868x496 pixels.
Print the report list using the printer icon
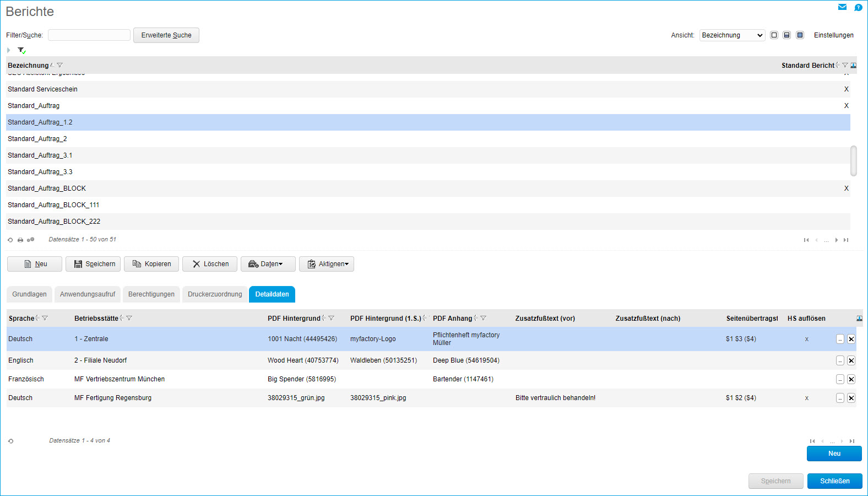point(20,240)
